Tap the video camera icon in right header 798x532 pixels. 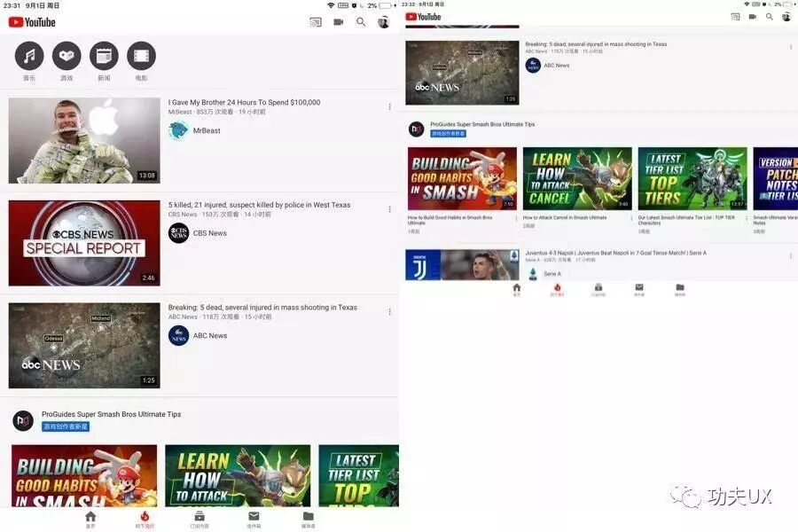click(x=753, y=17)
